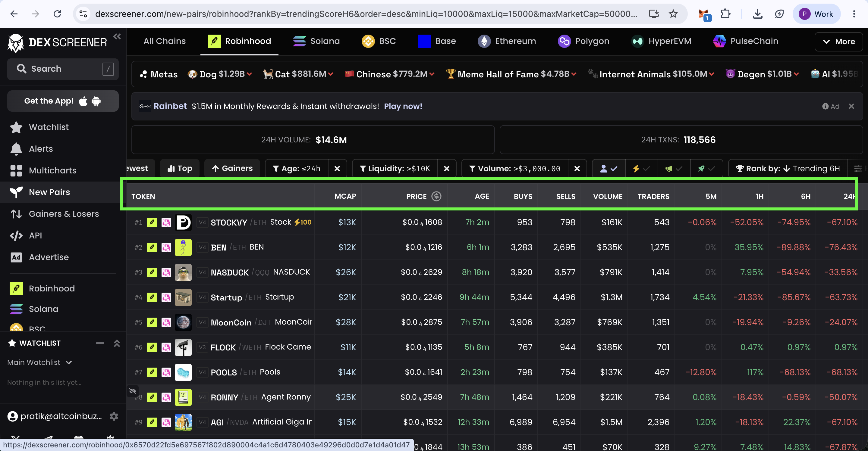Click the MetaMask fox extension icon

[704, 15]
